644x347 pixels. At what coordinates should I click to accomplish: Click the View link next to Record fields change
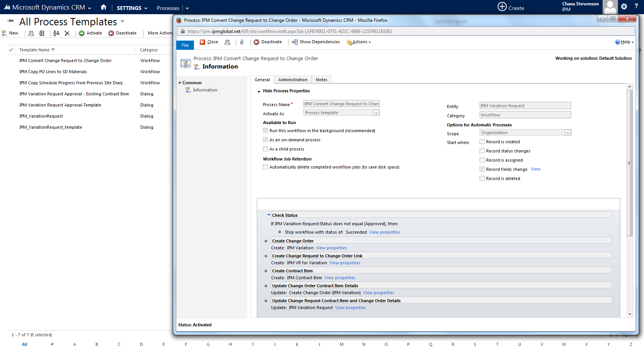tap(536, 169)
